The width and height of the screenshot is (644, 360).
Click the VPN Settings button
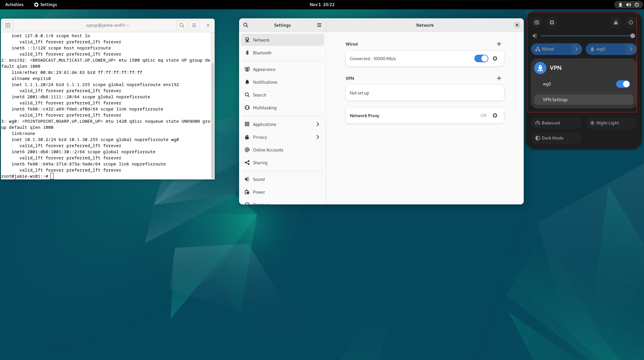584,99
